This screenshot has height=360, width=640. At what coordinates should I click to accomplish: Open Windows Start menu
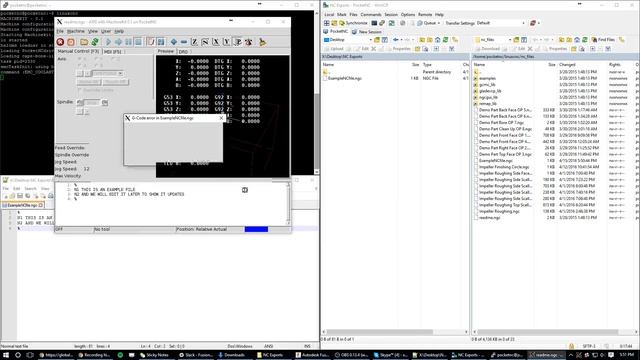[6, 355]
